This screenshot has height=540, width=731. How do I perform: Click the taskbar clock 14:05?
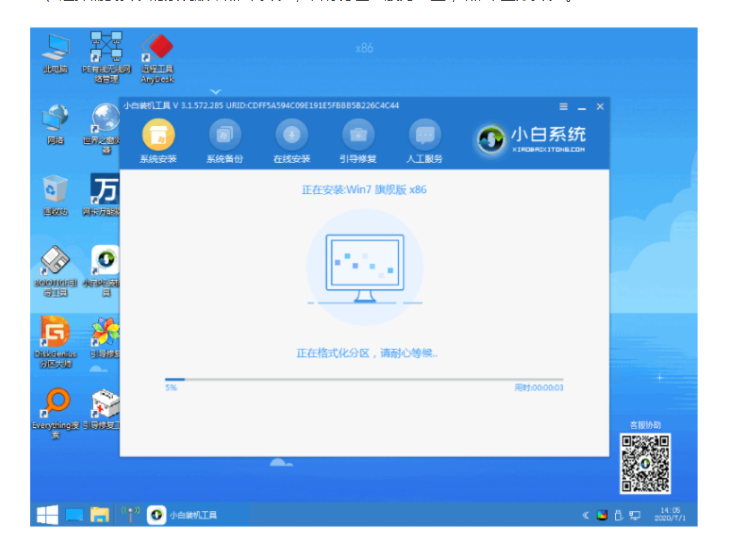pos(670,514)
